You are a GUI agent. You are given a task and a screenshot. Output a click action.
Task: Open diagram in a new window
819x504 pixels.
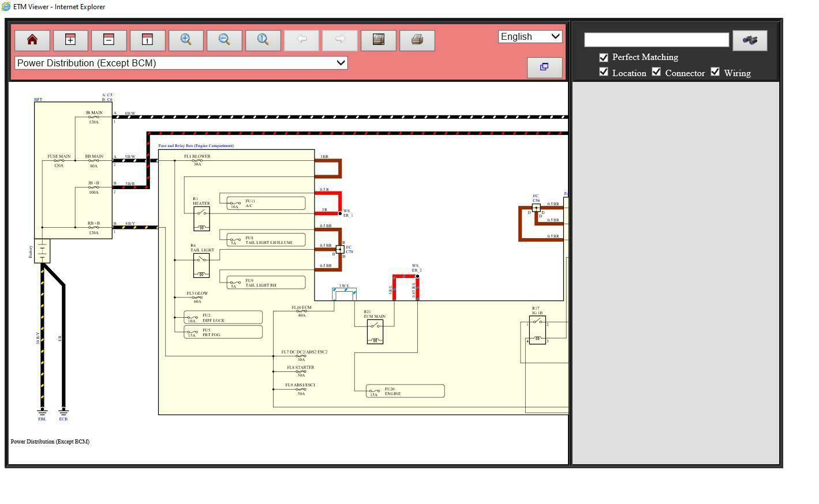coord(544,67)
